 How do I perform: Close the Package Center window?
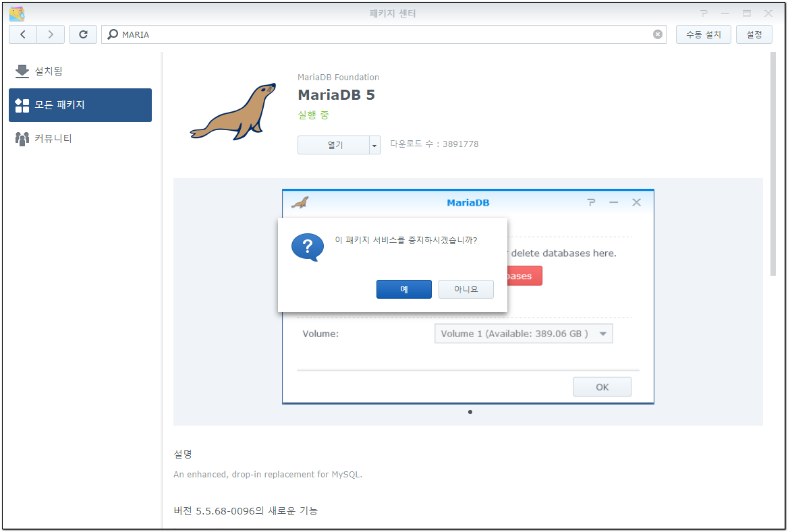pyautogui.click(x=768, y=13)
